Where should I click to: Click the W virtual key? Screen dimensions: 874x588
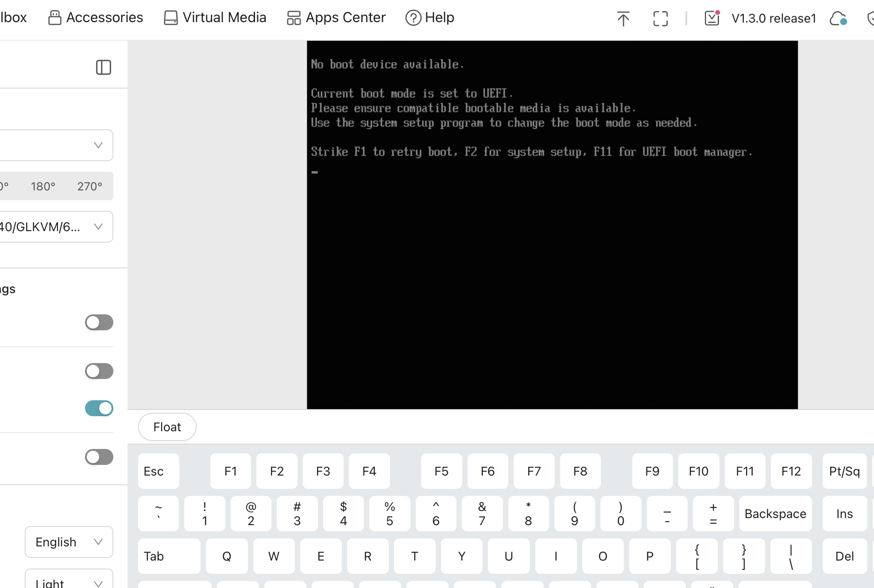[274, 556]
